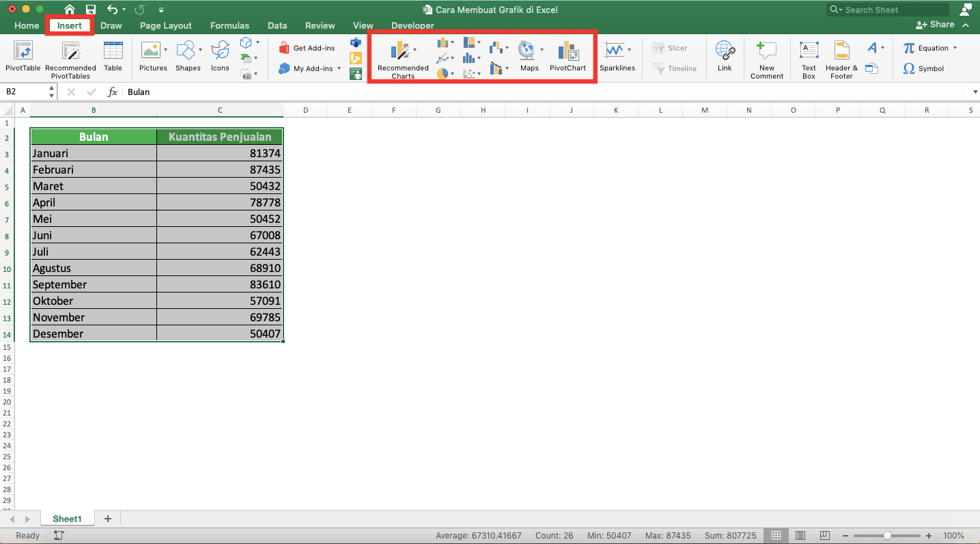Viewport: 980px width, 544px height.
Task: Insert a Text Box
Action: coord(809,60)
